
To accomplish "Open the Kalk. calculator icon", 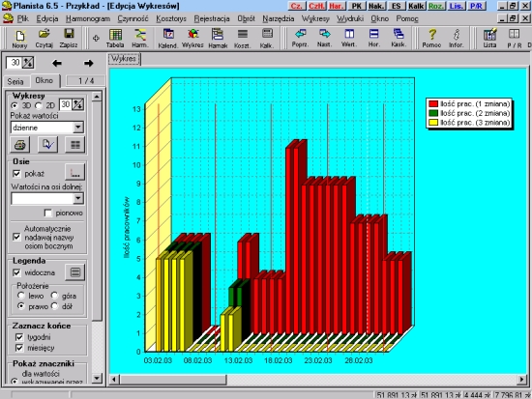I will tap(267, 39).
